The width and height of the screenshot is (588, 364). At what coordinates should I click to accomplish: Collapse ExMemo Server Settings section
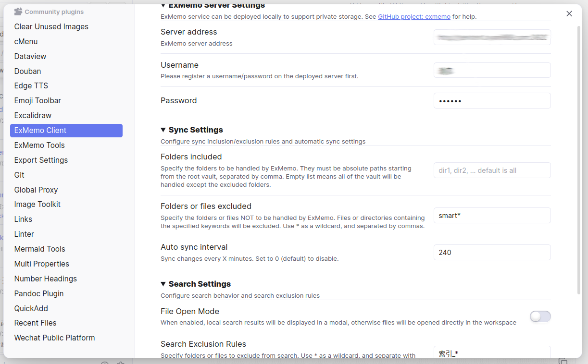coord(163,5)
